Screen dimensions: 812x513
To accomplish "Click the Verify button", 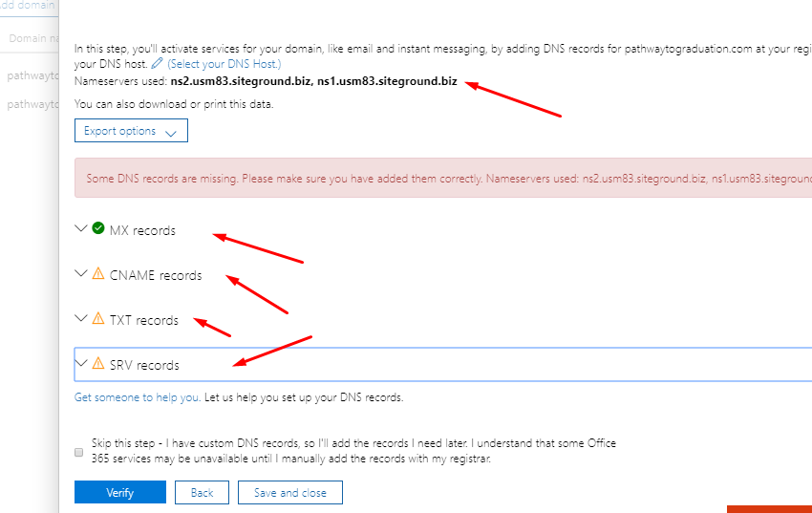I will 120,492.
